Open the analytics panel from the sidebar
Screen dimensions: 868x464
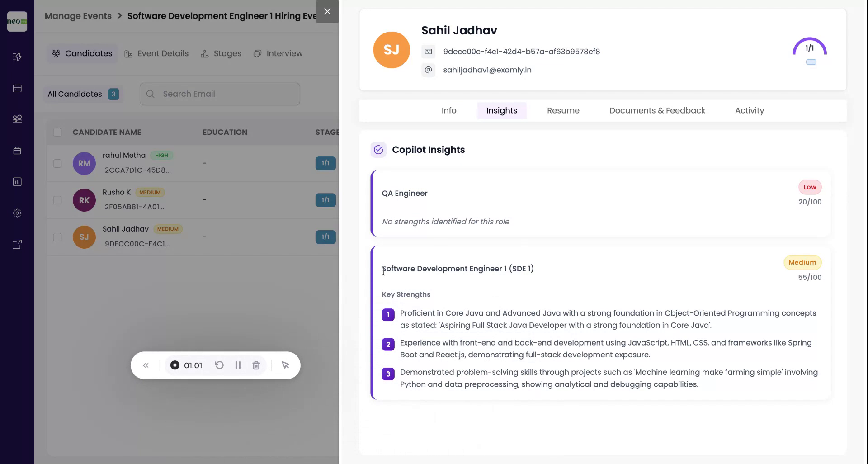tap(17, 182)
